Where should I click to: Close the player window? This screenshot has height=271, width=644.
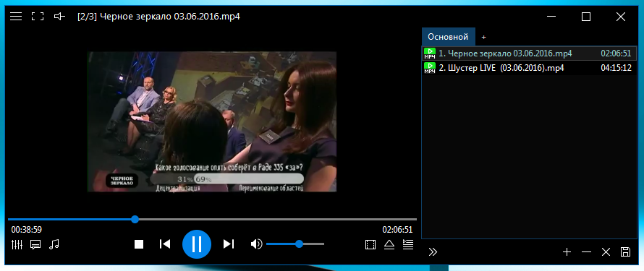tap(621, 17)
